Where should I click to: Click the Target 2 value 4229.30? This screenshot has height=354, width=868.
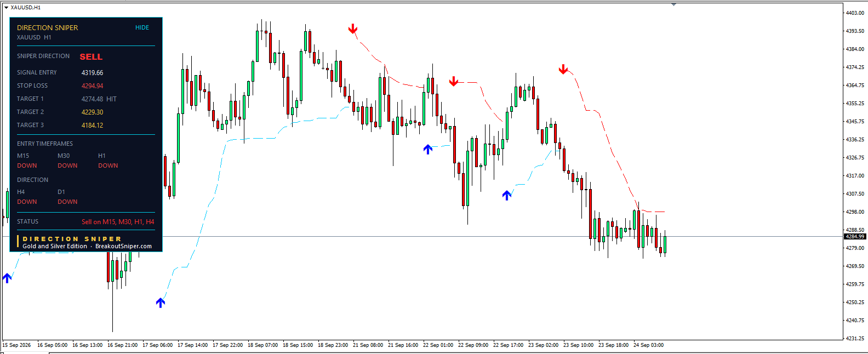pos(92,112)
